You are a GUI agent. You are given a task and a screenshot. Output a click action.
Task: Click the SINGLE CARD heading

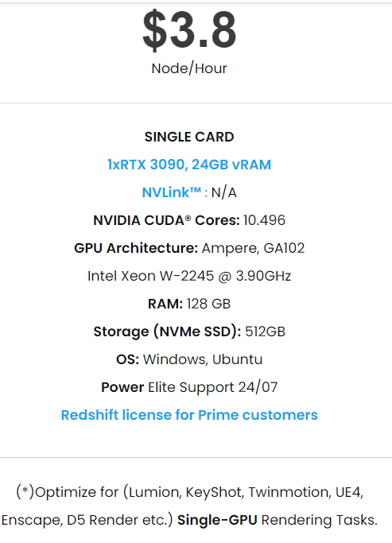pyautogui.click(x=189, y=137)
